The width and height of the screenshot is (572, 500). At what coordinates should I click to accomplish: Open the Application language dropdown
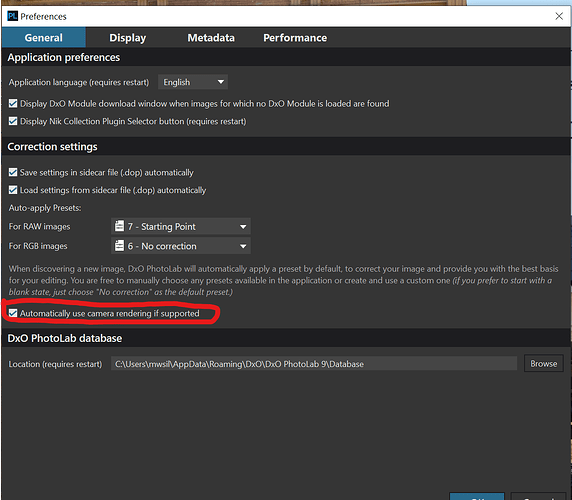193,82
